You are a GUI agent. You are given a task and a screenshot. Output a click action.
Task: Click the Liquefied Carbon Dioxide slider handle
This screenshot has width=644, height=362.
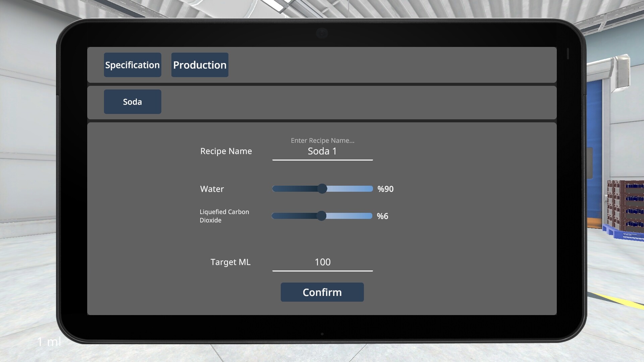click(x=322, y=216)
